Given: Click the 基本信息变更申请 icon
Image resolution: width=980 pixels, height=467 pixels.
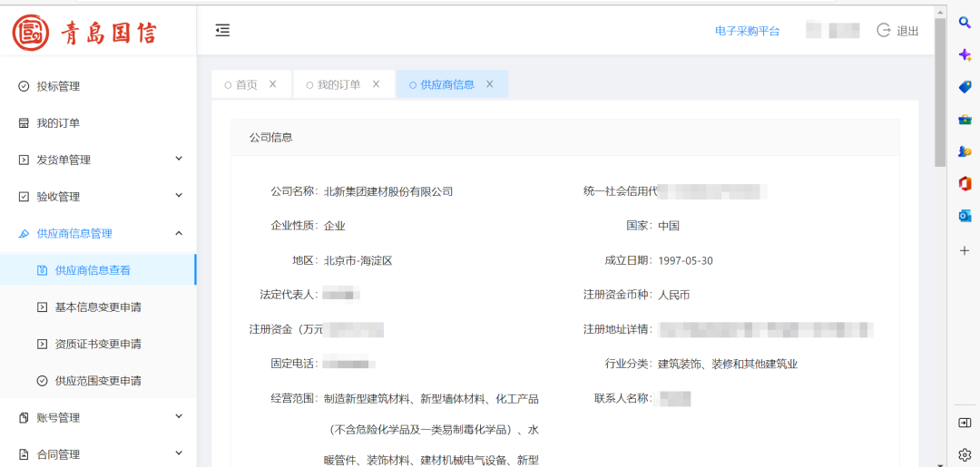Looking at the screenshot, I should tap(43, 307).
